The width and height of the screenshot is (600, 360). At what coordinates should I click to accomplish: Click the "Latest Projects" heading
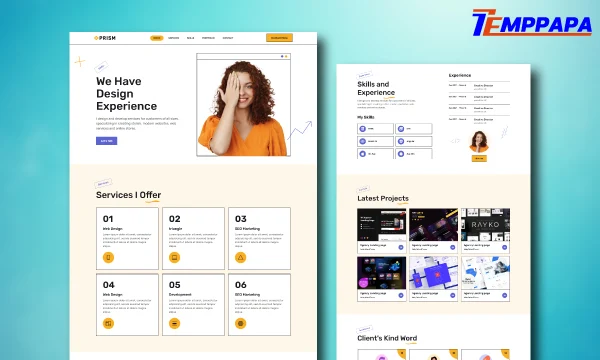tap(383, 198)
